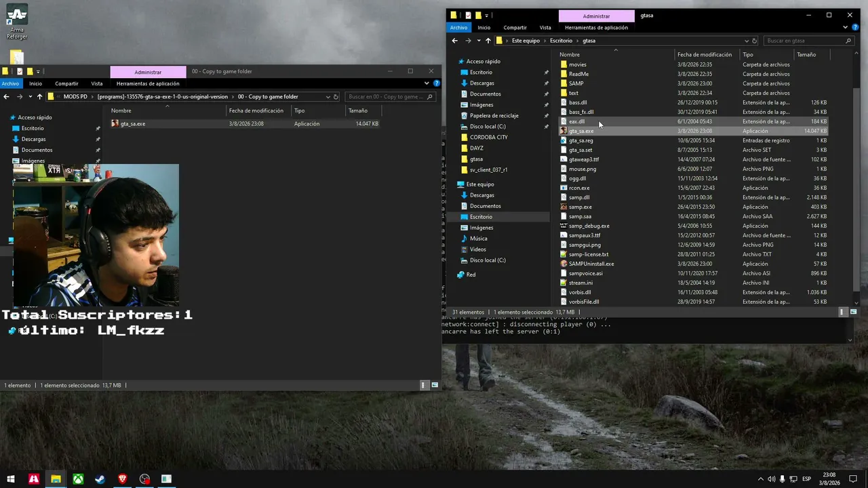Click Este equipo breadcrumb in gtasa address bar
Image resolution: width=868 pixels, height=488 pixels.
(526, 41)
